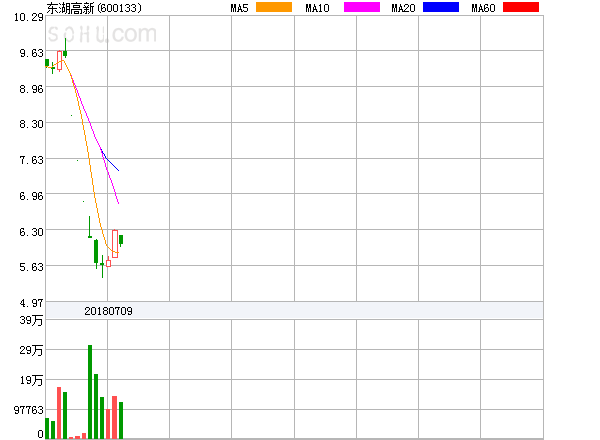Click the 7.63 price axis label
Image resolution: width=600 pixels, height=440 pixels.
point(31,160)
